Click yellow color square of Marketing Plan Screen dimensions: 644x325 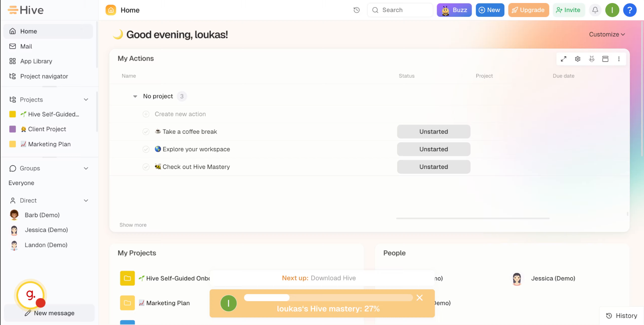click(12, 144)
